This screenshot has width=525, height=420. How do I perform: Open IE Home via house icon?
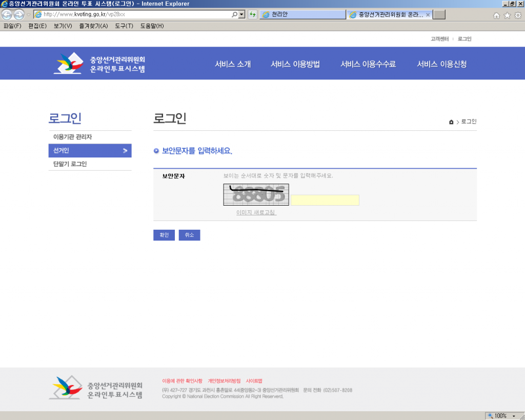(496, 15)
